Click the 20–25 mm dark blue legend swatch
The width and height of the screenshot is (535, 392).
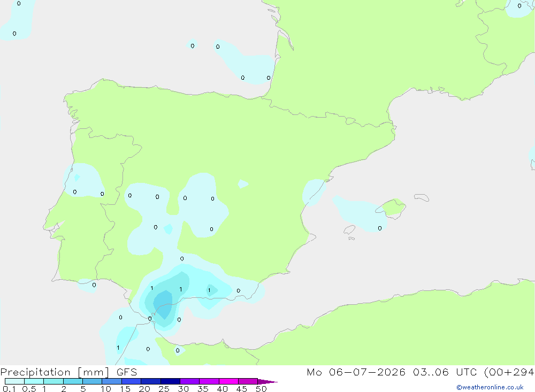pos(151,381)
